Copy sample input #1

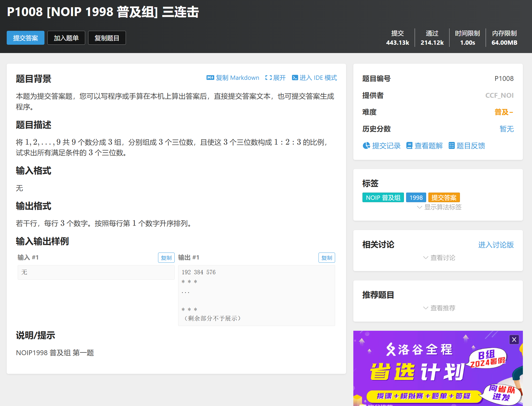coord(166,258)
